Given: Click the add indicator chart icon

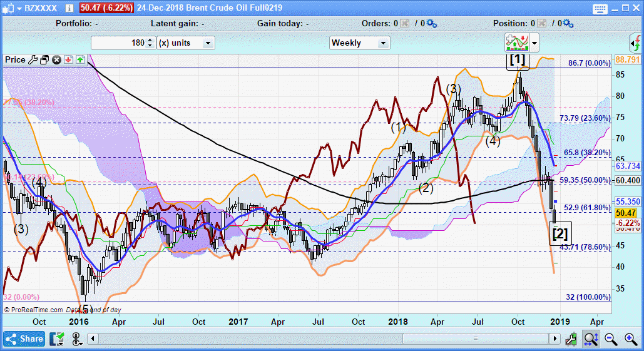Looking at the screenshot, I should 517,43.
